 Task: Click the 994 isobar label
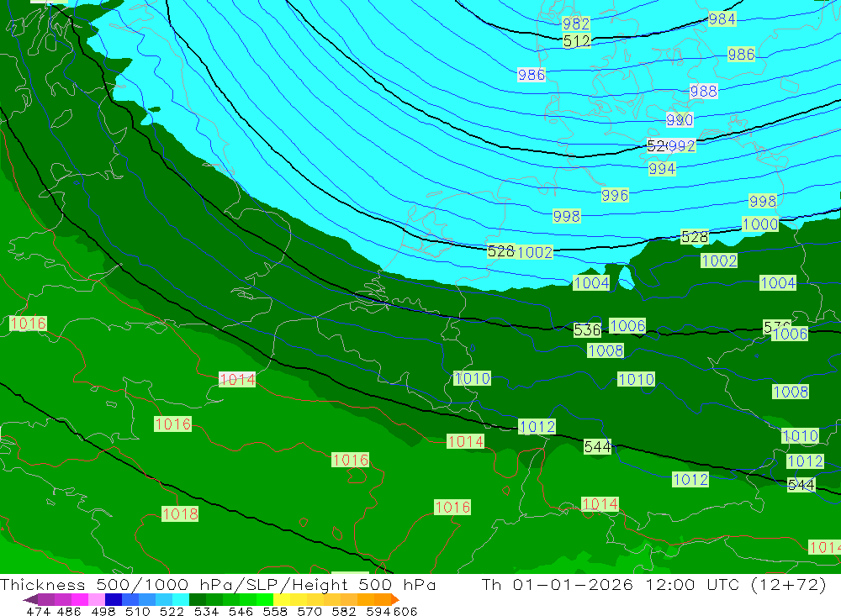[x=662, y=169]
